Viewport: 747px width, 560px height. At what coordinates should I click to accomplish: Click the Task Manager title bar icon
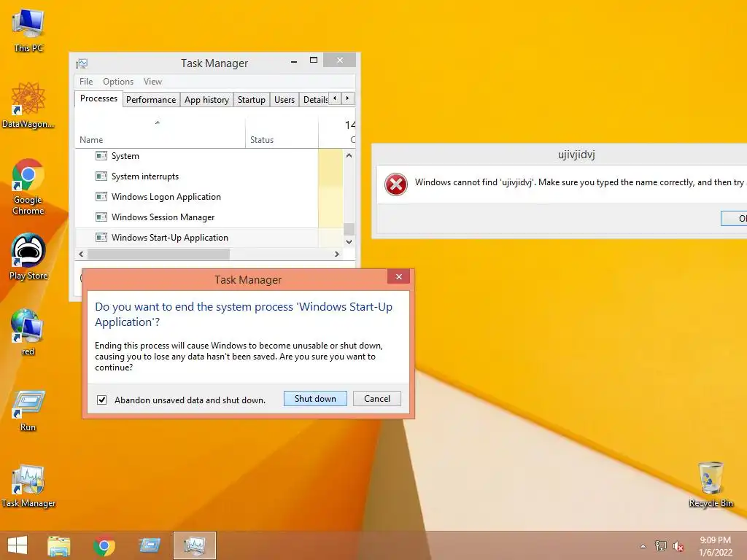(82, 63)
